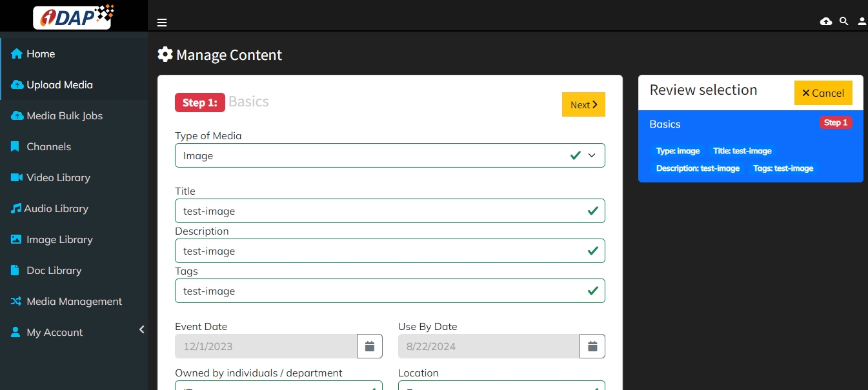Click the Media Management shuffle icon
868x390 pixels.
16,301
